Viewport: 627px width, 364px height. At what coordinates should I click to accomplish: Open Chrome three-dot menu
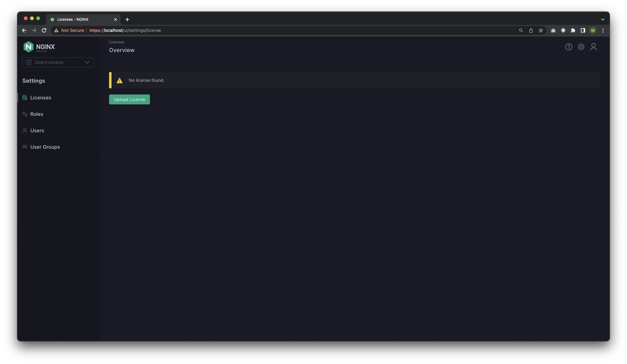coord(603,30)
